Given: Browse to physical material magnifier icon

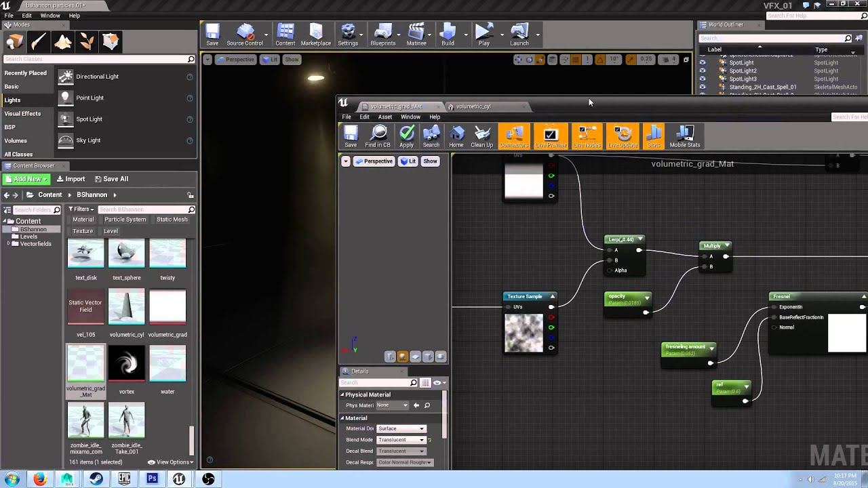Looking at the screenshot, I should point(427,405).
